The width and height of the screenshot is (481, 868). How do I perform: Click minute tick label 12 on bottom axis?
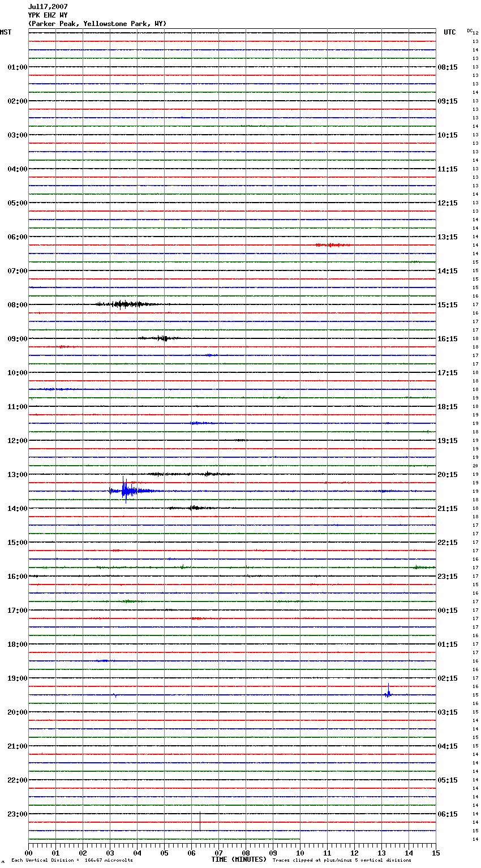tap(354, 853)
